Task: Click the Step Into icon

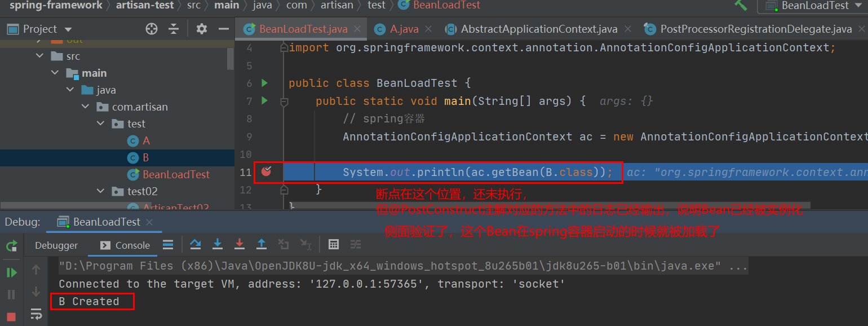Action: [x=218, y=244]
